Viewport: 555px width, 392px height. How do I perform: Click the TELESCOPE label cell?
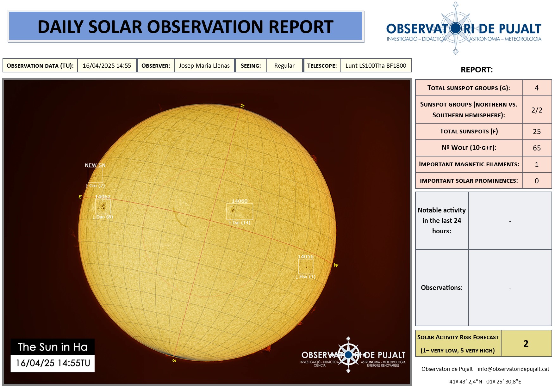(322, 65)
